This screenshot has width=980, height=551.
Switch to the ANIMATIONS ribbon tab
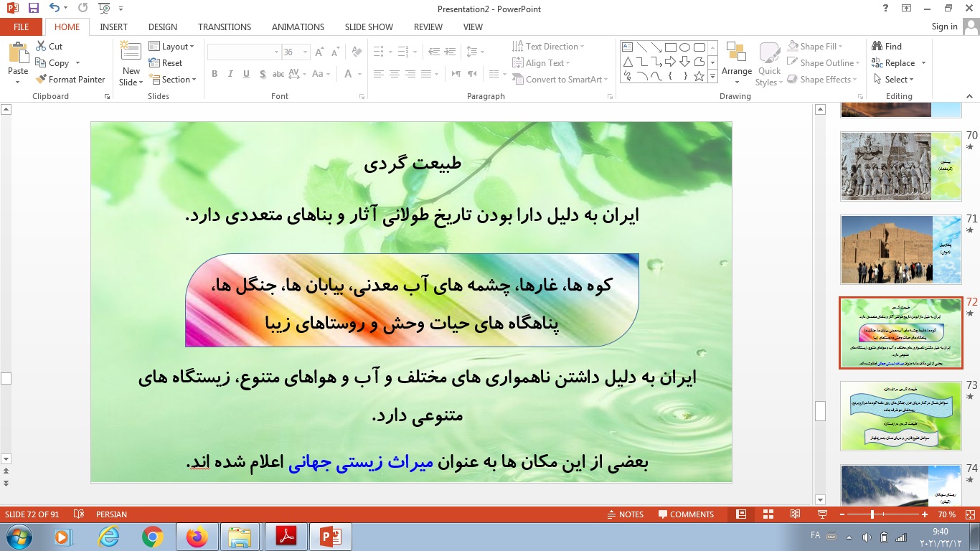(298, 27)
